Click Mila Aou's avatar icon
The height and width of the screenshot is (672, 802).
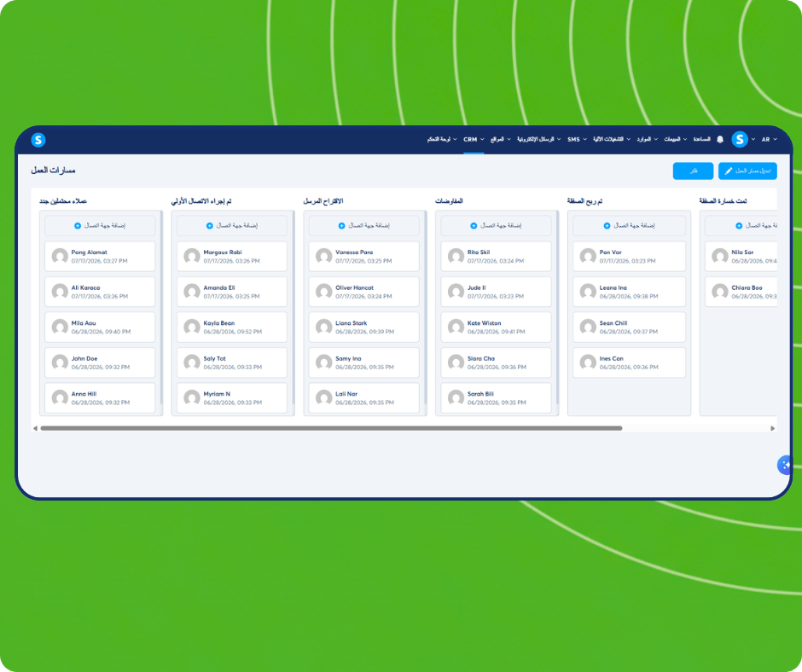(60, 327)
